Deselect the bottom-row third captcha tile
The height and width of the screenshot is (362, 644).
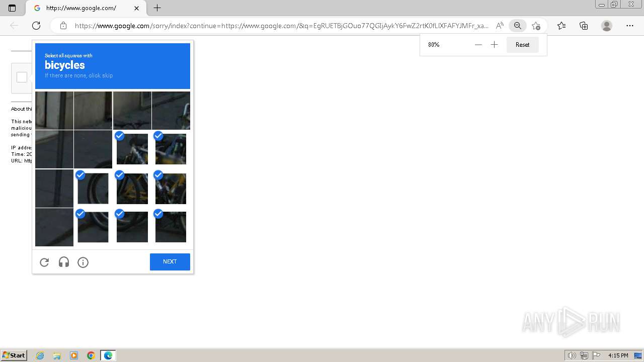132,227
